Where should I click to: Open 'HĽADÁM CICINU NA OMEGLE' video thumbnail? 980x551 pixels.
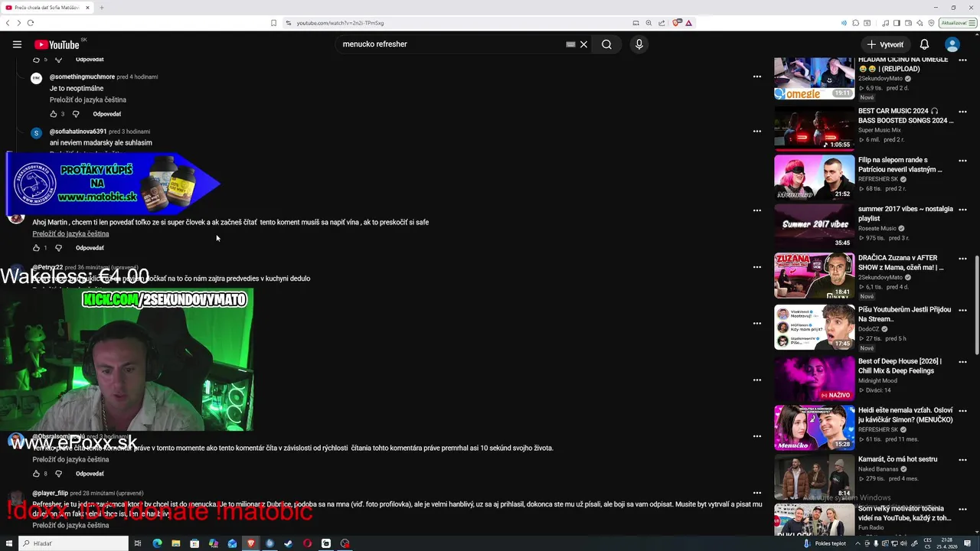814,78
